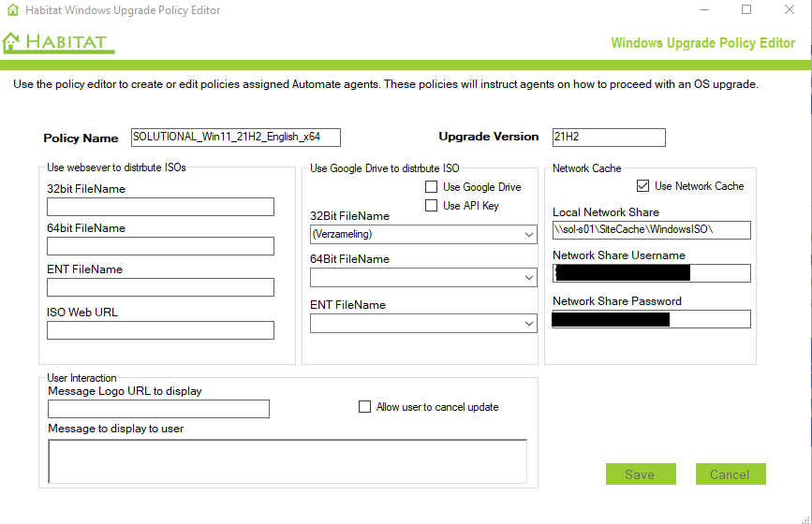Click the User Interaction group label
812x524 pixels.
click(x=81, y=378)
